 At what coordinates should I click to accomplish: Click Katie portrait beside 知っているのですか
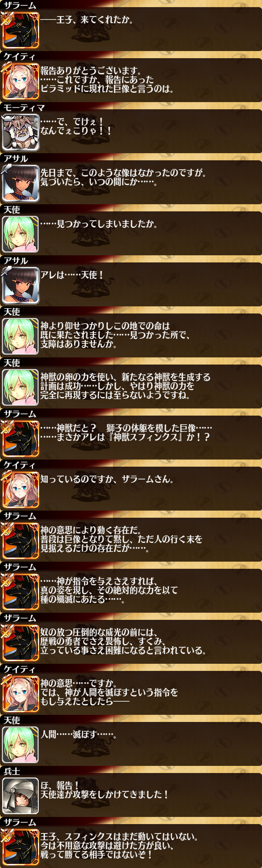20,490
